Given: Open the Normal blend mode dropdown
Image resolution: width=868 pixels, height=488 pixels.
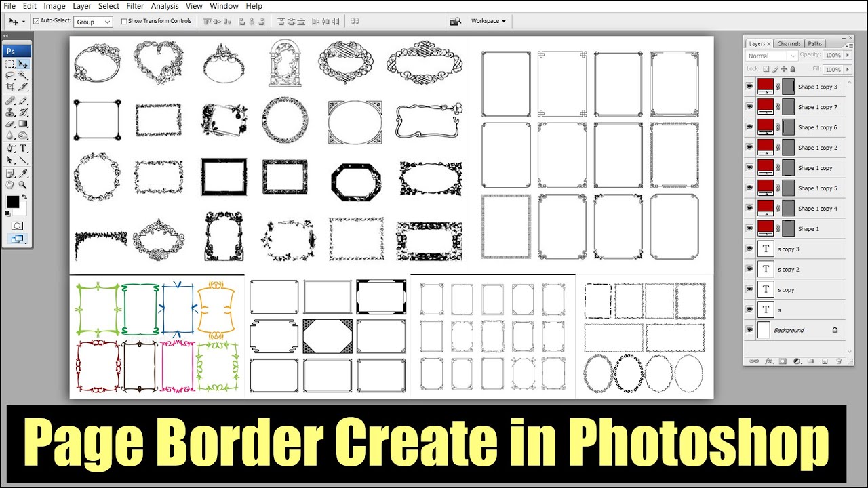Looking at the screenshot, I should (x=772, y=56).
